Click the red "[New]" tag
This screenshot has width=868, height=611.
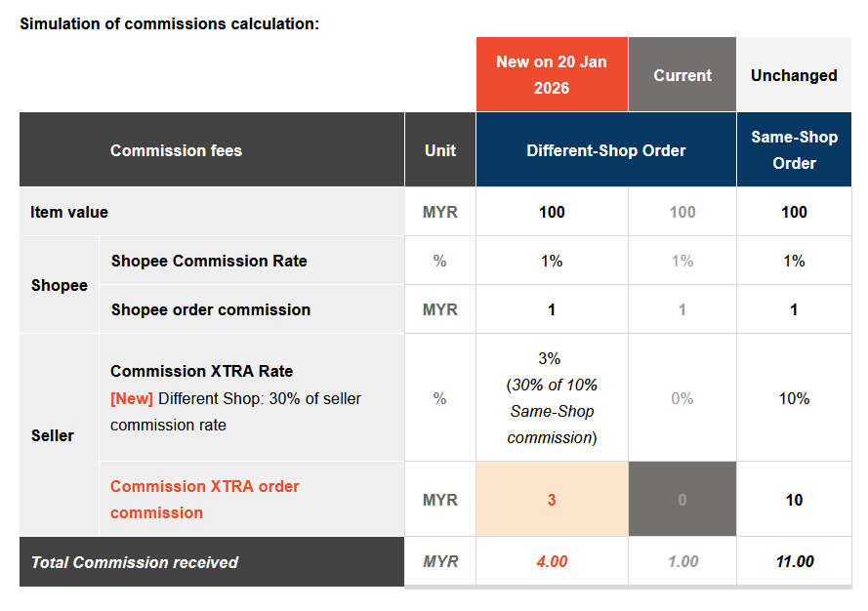tap(132, 398)
